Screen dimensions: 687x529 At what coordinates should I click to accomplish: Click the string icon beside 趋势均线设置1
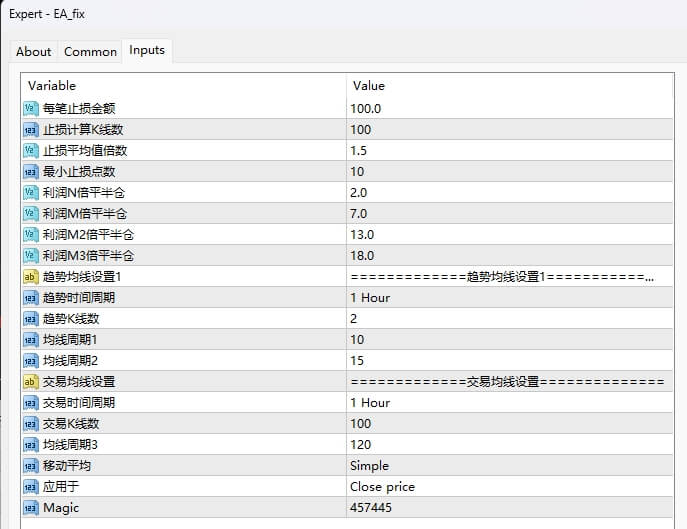(31, 277)
